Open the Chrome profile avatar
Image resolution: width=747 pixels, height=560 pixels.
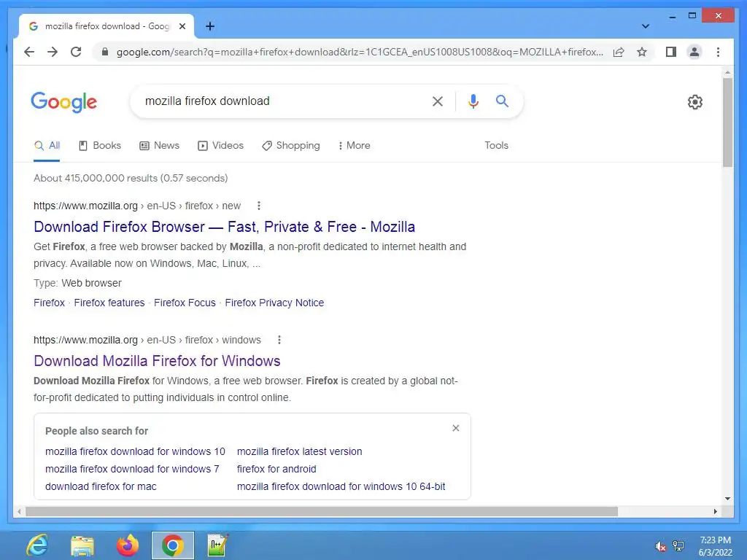694,52
